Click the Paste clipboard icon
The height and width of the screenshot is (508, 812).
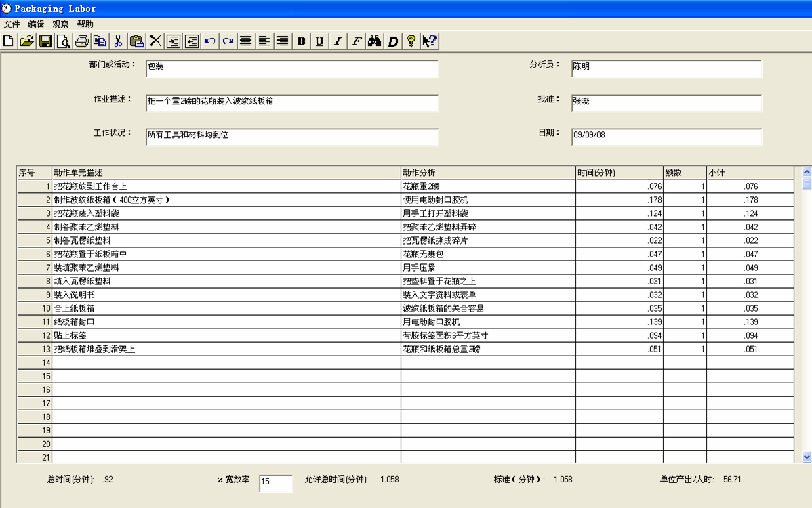tap(136, 41)
